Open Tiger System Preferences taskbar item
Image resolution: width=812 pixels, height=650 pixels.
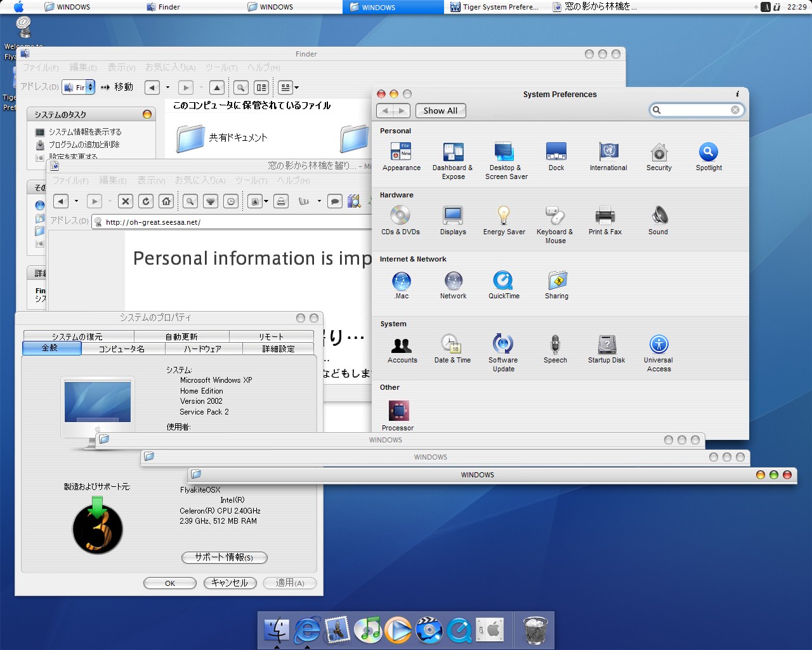(x=494, y=7)
